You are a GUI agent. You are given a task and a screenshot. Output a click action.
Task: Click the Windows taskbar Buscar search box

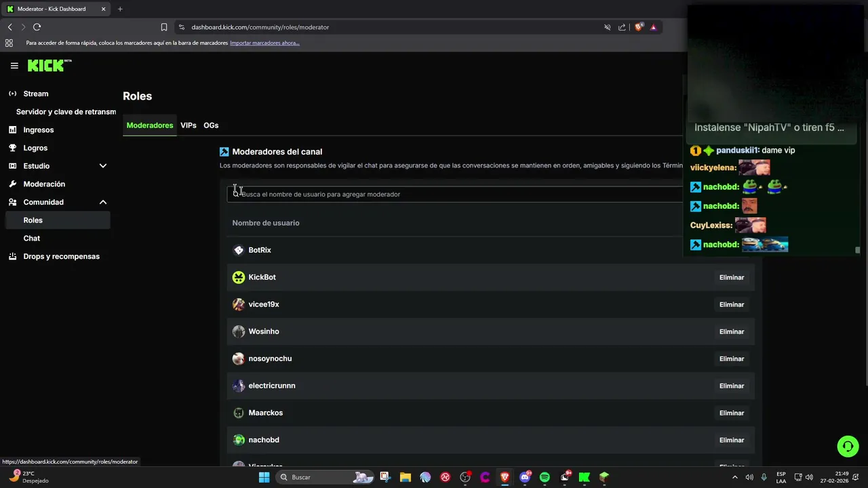325,477
